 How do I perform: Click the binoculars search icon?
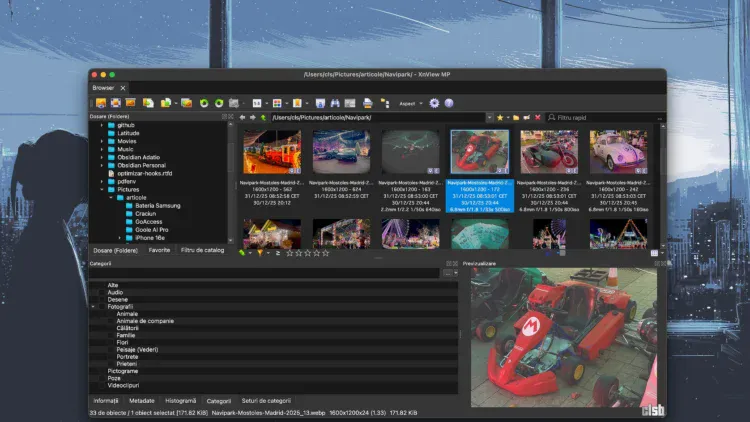click(x=335, y=103)
